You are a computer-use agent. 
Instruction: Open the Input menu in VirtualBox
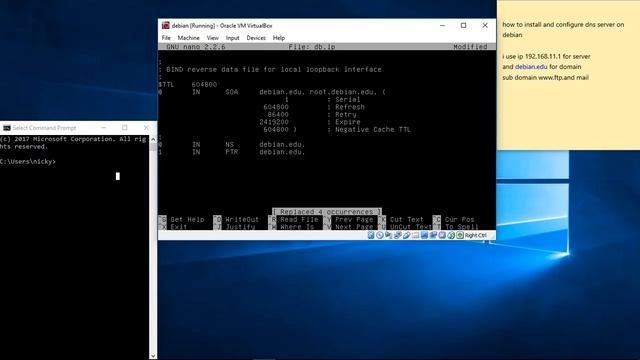(233, 38)
